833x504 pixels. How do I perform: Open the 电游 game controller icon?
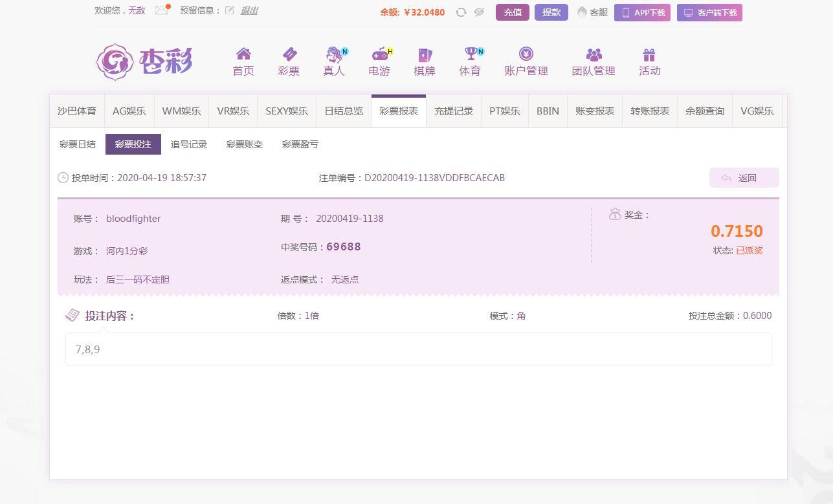(x=379, y=55)
